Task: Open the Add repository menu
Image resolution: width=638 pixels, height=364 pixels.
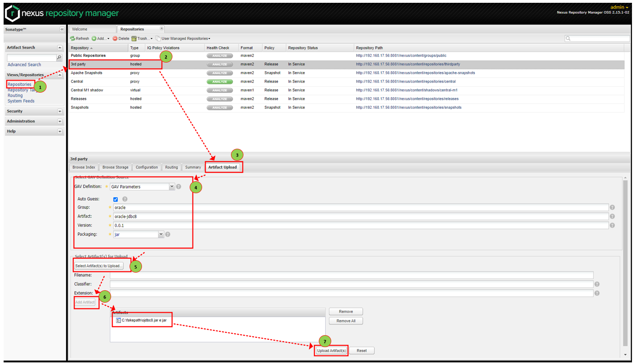Action: point(100,38)
